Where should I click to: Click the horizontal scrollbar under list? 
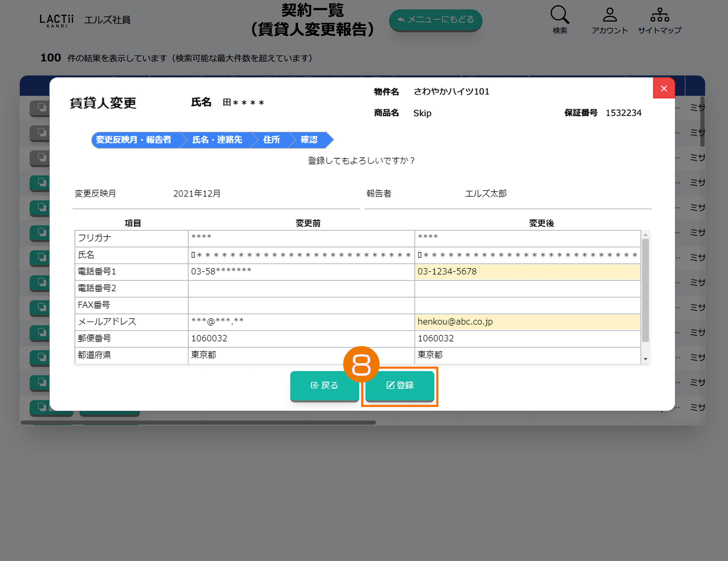click(198, 423)
